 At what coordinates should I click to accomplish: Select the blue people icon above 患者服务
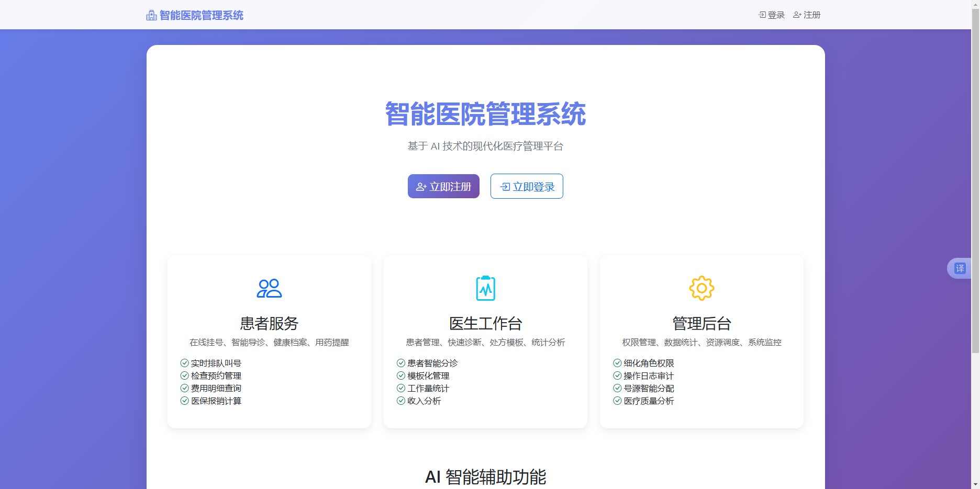tap(269, 288)
